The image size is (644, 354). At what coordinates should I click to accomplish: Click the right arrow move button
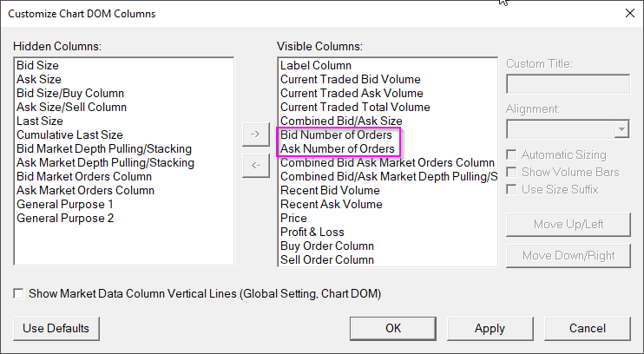pyautogui.click(x=255, y=134)
